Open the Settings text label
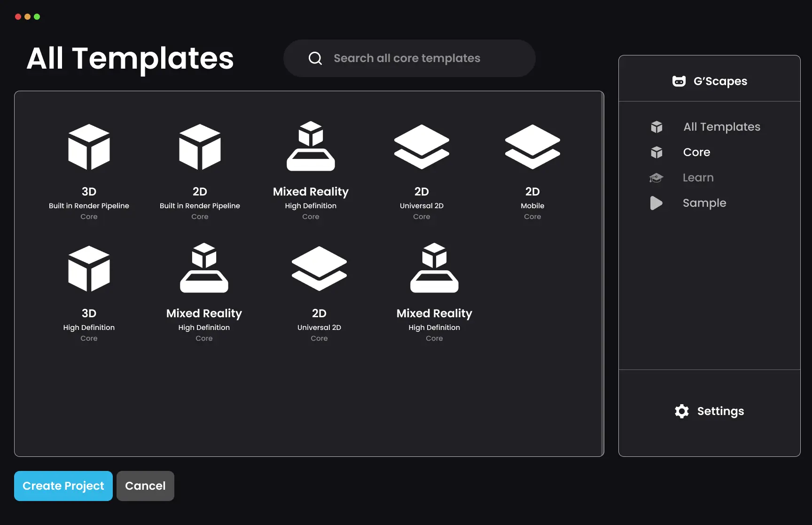812x525 pixels. click(720, 411)
